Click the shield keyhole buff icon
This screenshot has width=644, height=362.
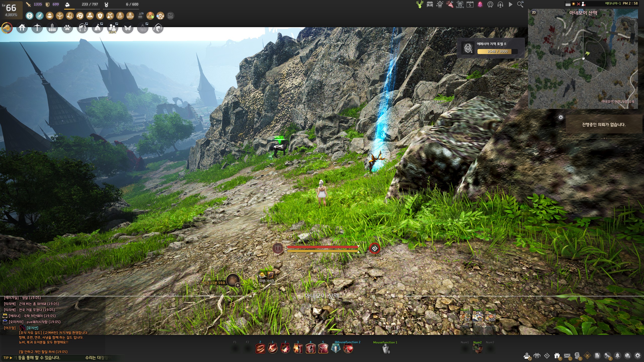click(x=100, y=16)
